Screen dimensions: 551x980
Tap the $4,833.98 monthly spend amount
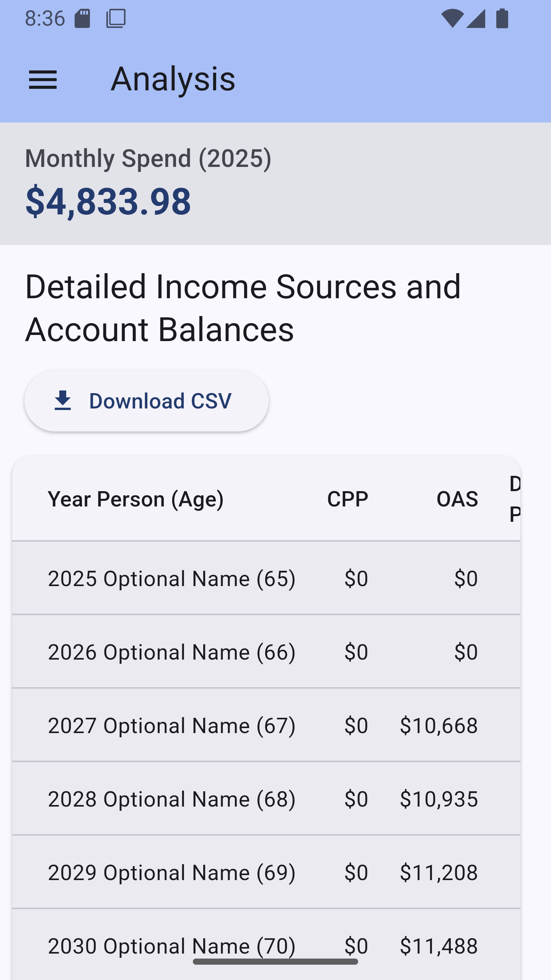coord(108,201)
